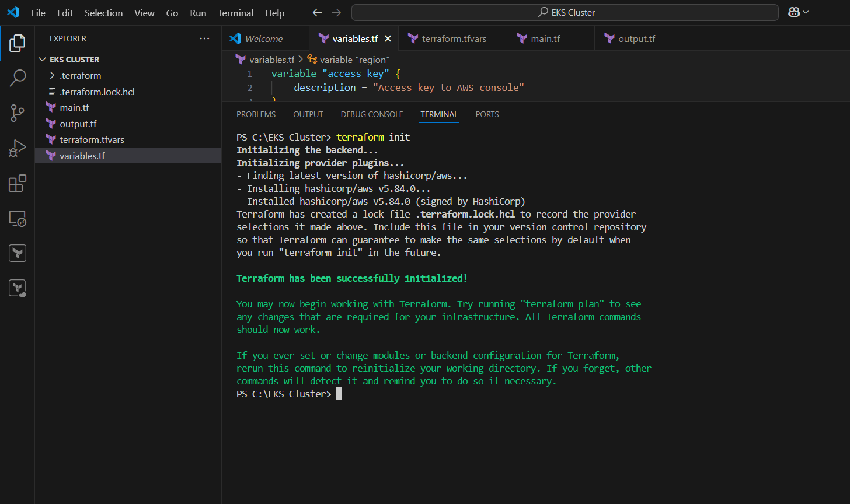Open the Copilot chat icon
The image size is (850, 504).
pos(794,12)
